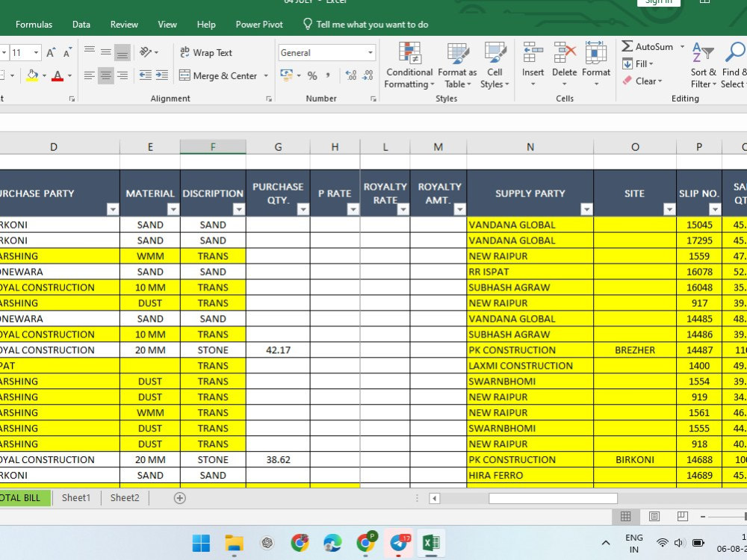Viewport: 747px width, 560px height.
Task: Open the Data ribbon tab
Action: pos(81,25)
